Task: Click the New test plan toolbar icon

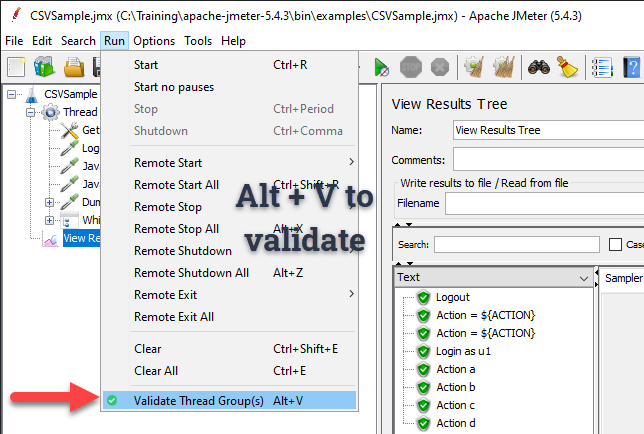Action: coord(16,67)
